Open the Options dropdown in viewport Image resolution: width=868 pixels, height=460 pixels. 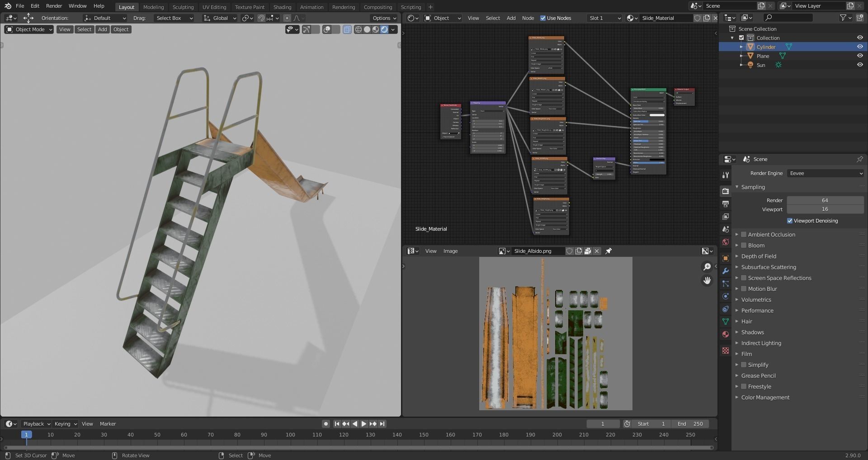(x=384, y=18)
